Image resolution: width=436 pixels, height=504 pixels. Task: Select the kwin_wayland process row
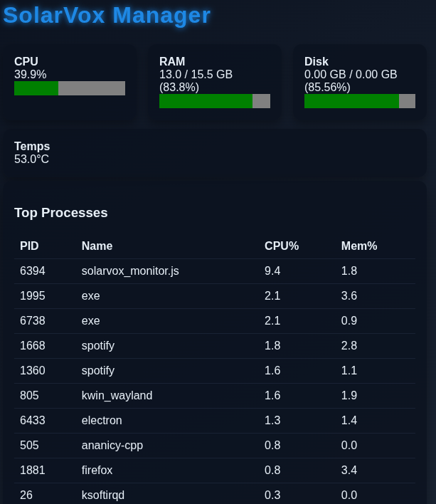117,395
